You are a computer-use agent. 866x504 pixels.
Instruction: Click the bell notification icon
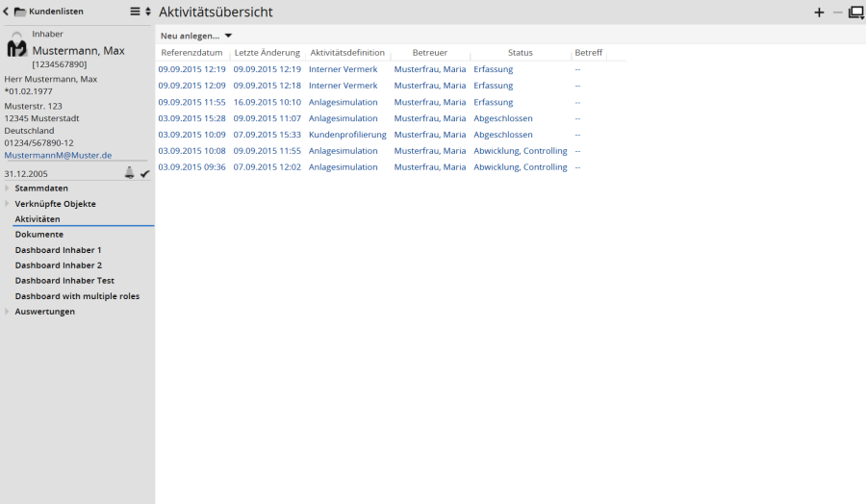[x=130, y=173]
